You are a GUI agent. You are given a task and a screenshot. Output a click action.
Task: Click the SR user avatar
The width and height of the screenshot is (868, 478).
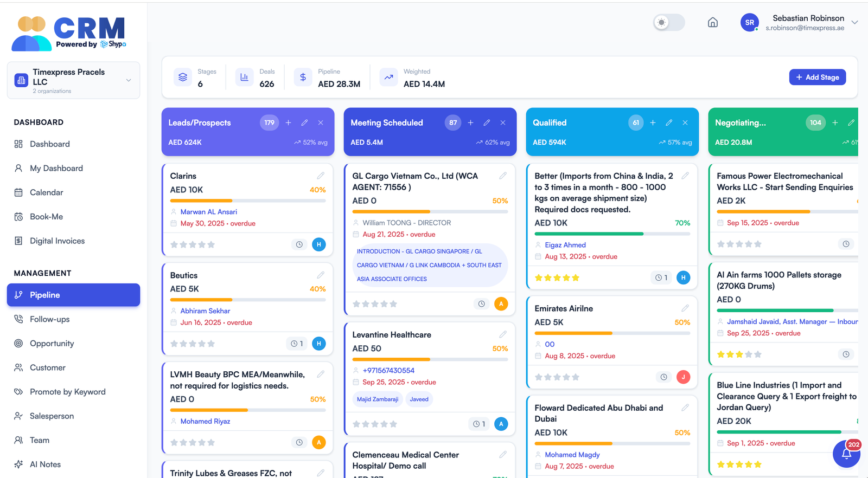tap(750, 22)
